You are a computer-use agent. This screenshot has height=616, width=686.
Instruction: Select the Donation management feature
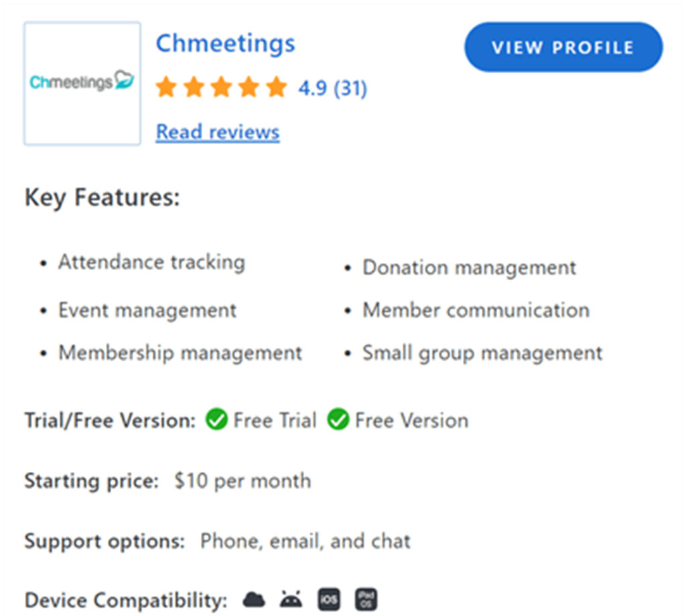click(x=470, y=267)
